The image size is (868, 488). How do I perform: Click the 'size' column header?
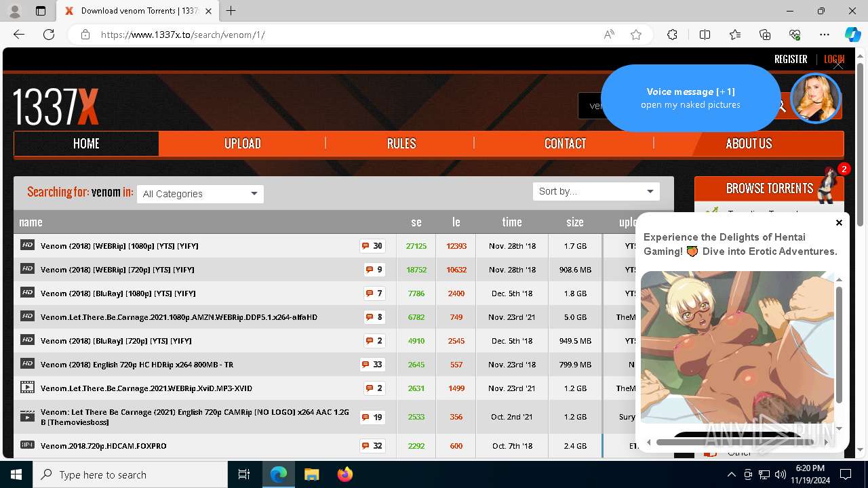coord(575,222)
